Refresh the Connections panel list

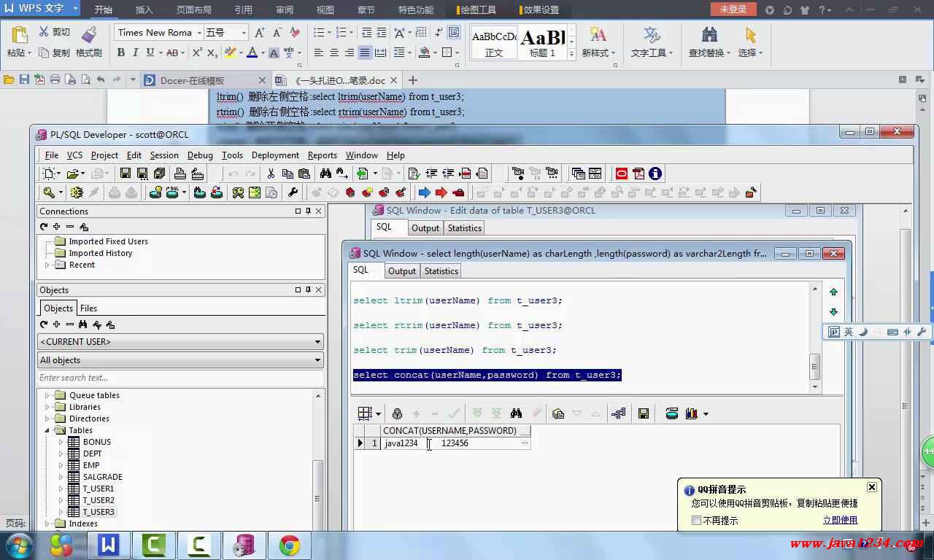click(x=44, y=227)
